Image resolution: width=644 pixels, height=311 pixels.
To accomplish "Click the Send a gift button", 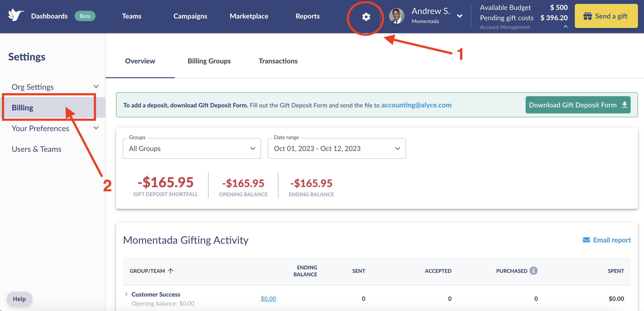I will pos(606,16).
